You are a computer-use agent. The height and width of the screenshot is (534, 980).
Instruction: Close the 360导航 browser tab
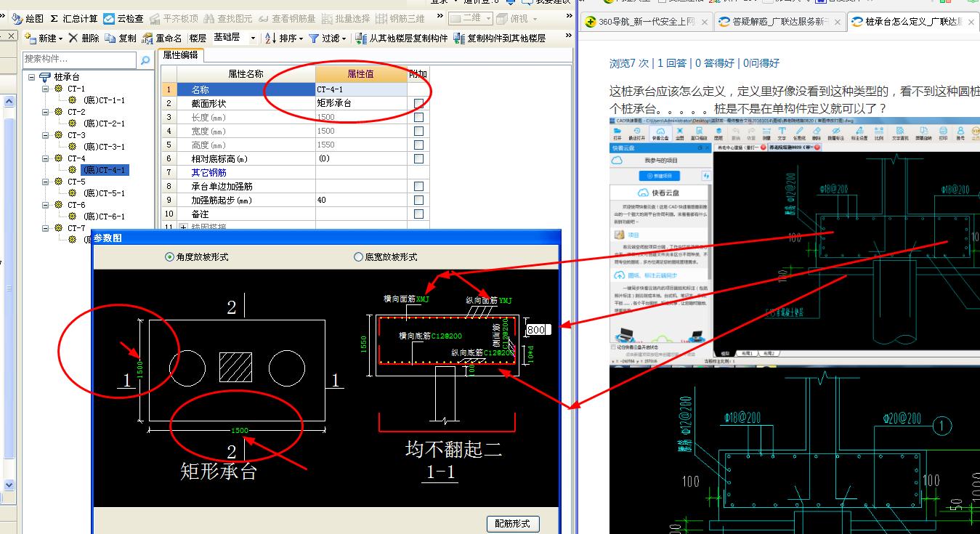coord(704,23)
